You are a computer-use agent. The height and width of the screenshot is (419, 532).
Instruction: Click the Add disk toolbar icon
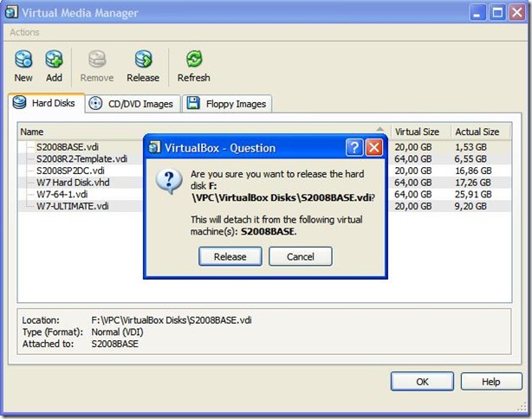click(54, 59)
